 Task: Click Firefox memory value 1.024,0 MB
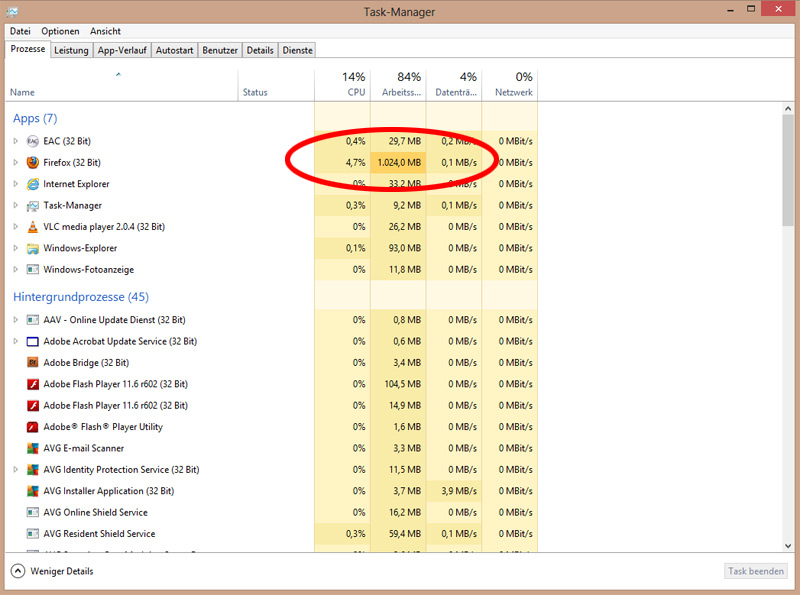pyautogui.click(x=399, y=163)
